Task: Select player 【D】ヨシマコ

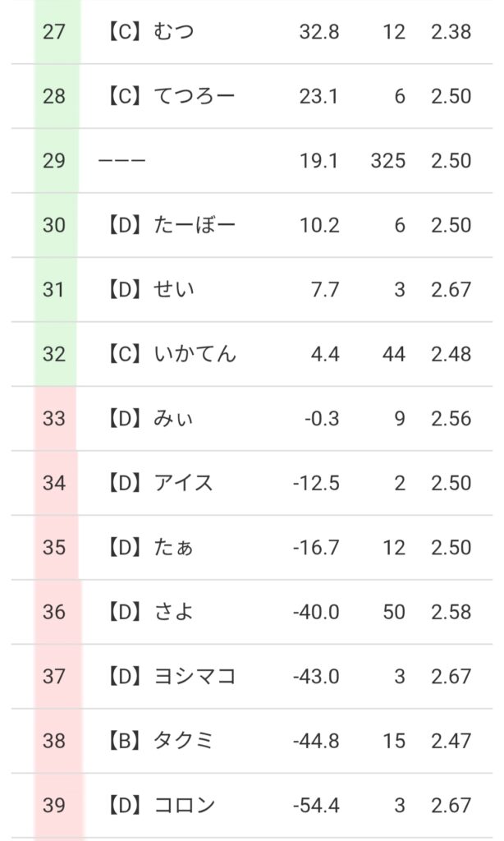Action: (171, 676)
